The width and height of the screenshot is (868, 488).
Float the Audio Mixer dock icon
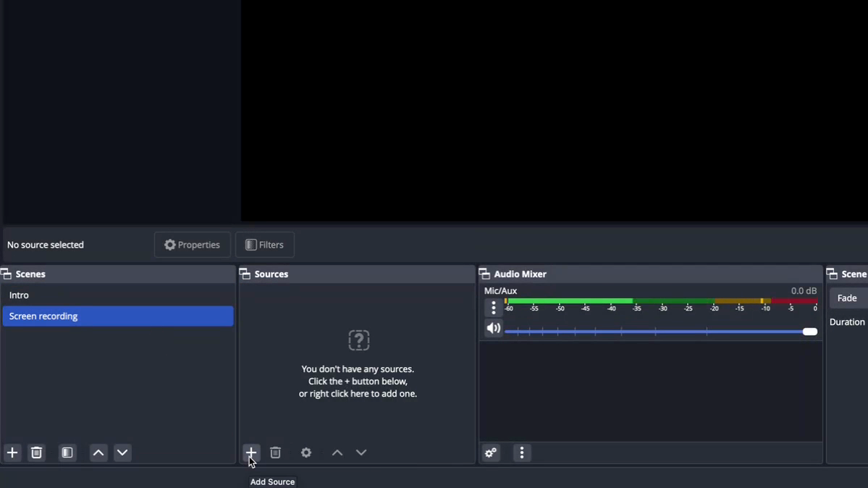484,274
